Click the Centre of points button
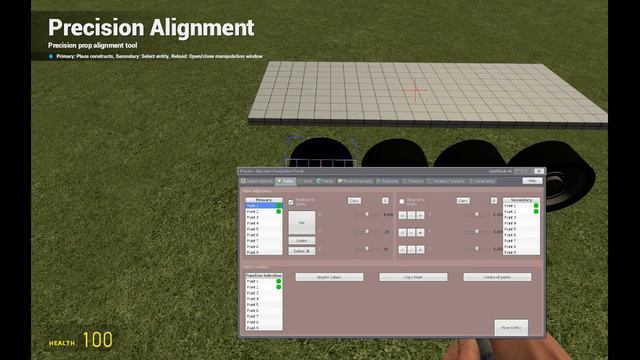This screenshot has height=360, width=640. [x=497, y=277]
